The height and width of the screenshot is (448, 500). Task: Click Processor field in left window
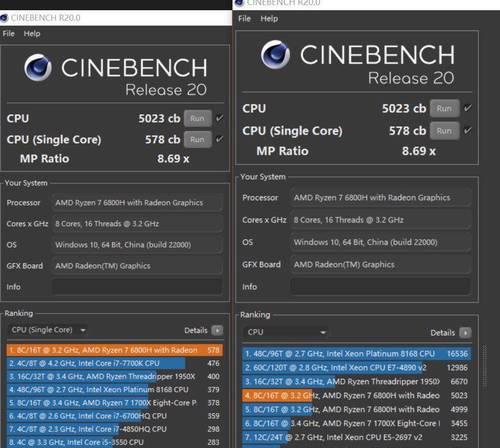(137, 203)
